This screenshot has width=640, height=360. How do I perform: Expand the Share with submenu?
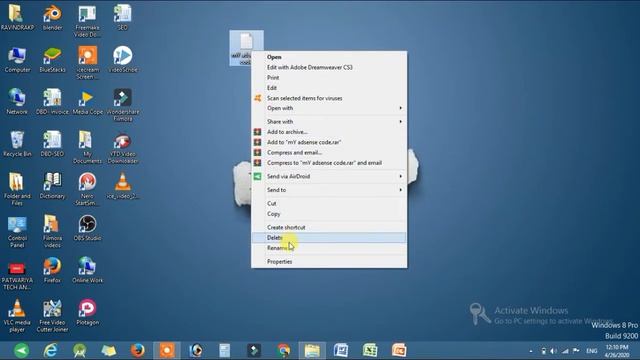point(329,122)
